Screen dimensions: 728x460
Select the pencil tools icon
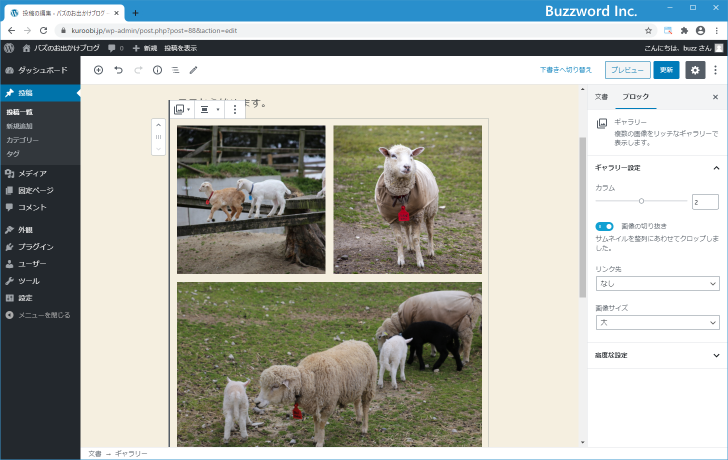click(194, 70)
